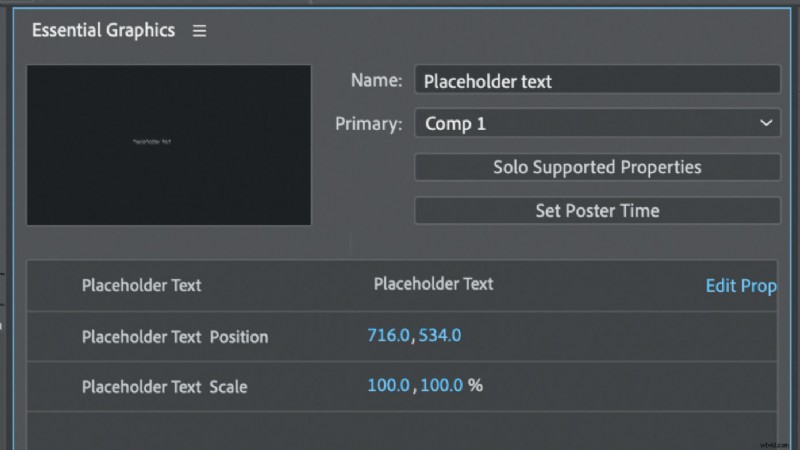Click the Name field containing Placeholder text
This screenshot has width=800, height=450.
(597, 80)
